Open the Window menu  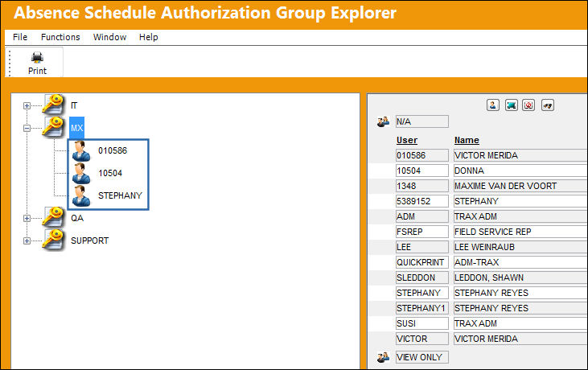point(109,37)
